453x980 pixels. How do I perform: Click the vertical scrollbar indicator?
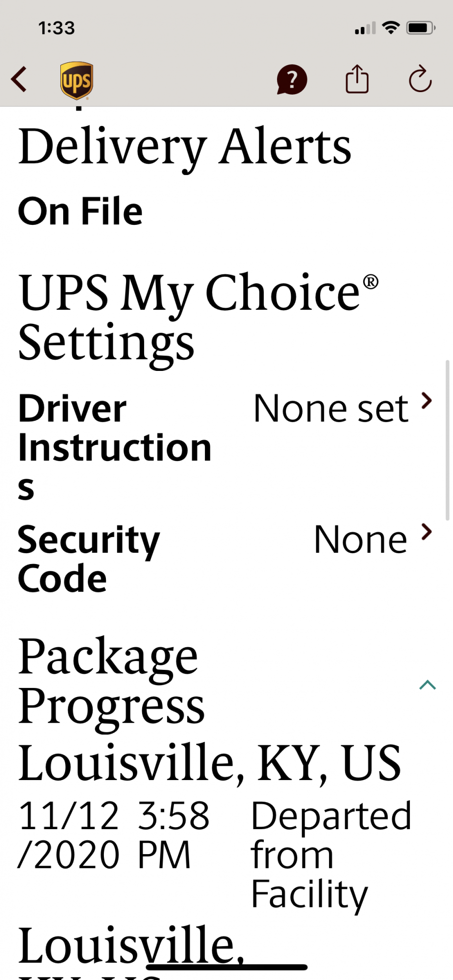coord(447,440)
